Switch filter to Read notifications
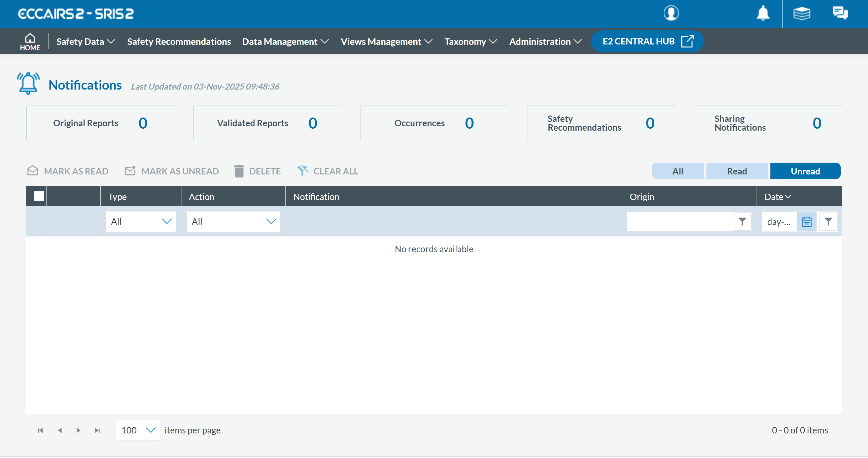Viewport: 868px width, 458px height. [x=737, y=171]
